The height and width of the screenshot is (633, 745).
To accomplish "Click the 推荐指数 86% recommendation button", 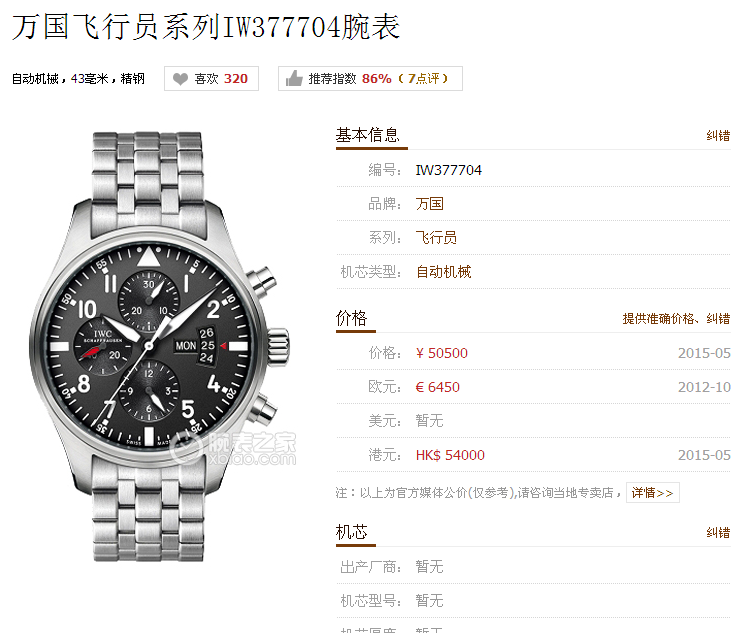I will (x=370, y=78).
